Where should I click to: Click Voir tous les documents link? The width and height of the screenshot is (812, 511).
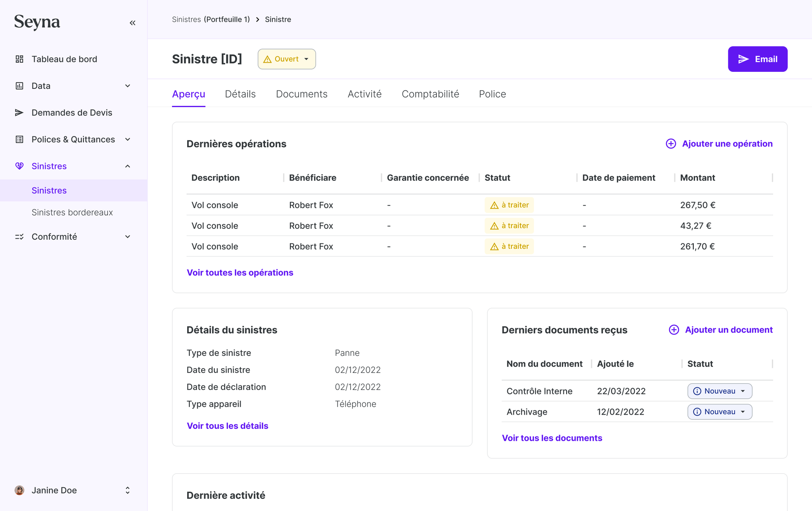(552, 438)
